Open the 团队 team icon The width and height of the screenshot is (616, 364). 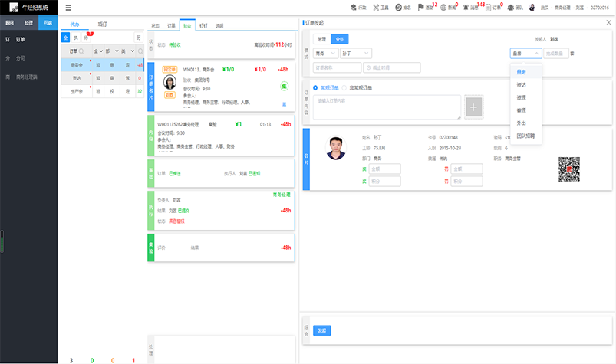click(515, 7)
